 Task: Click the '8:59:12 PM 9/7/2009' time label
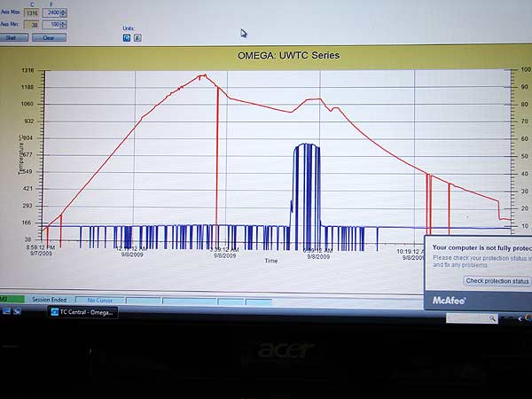coord(41,250)
